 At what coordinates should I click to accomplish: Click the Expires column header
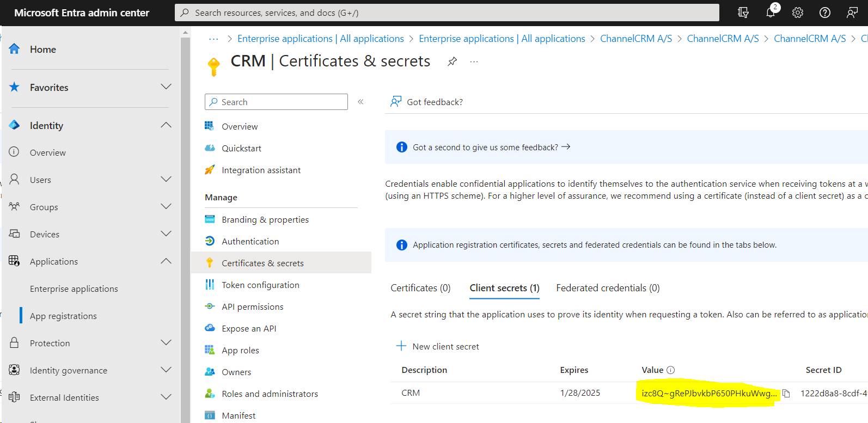click(574, 370)
